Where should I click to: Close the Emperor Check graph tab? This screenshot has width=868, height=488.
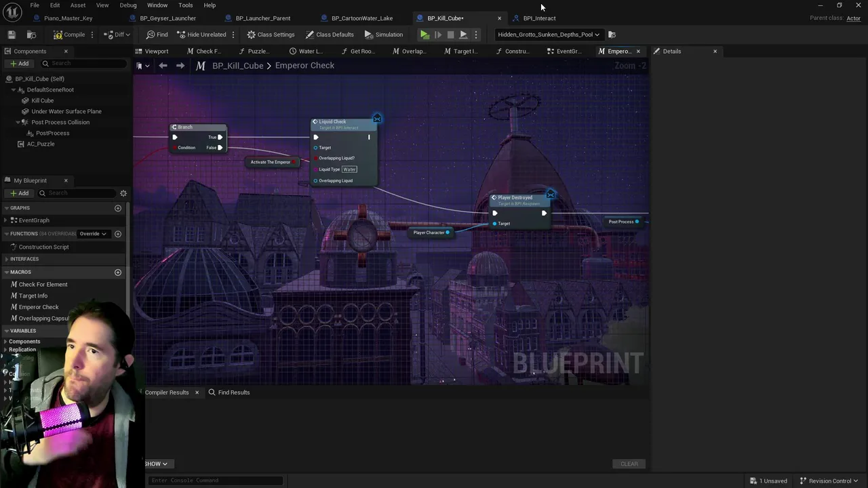pos(638,52)
